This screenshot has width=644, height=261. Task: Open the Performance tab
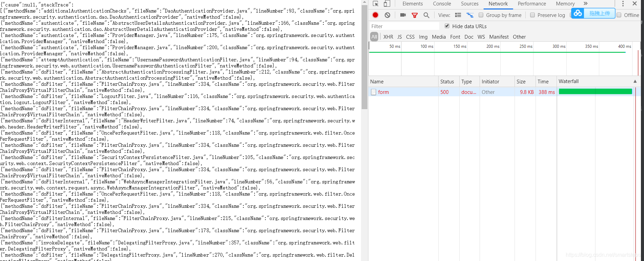pos(532,4)
